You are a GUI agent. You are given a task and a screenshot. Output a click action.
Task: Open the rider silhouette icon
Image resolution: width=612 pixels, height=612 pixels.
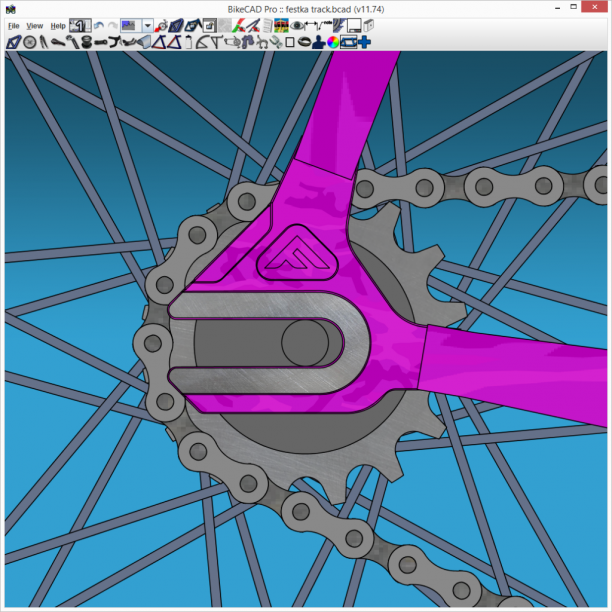point(318,42)
